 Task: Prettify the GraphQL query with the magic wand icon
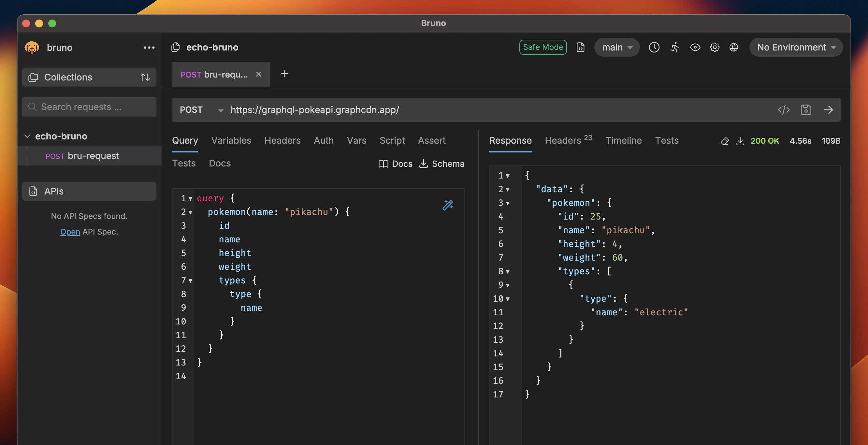[x=447, y=205]
